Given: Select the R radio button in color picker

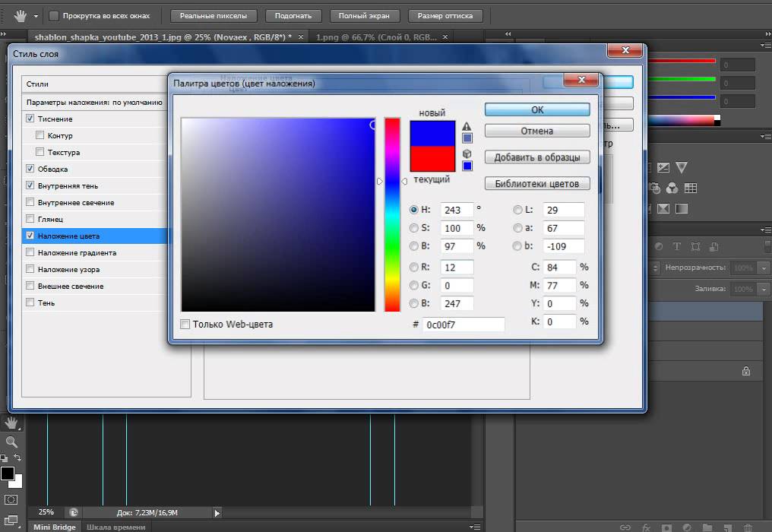Looking at the screenshot, I should [x=414, y=268].
